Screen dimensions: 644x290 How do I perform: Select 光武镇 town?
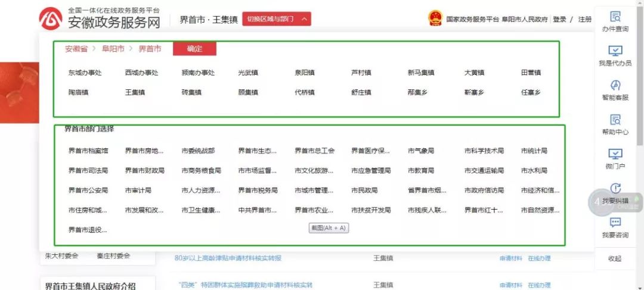[248, 73]
